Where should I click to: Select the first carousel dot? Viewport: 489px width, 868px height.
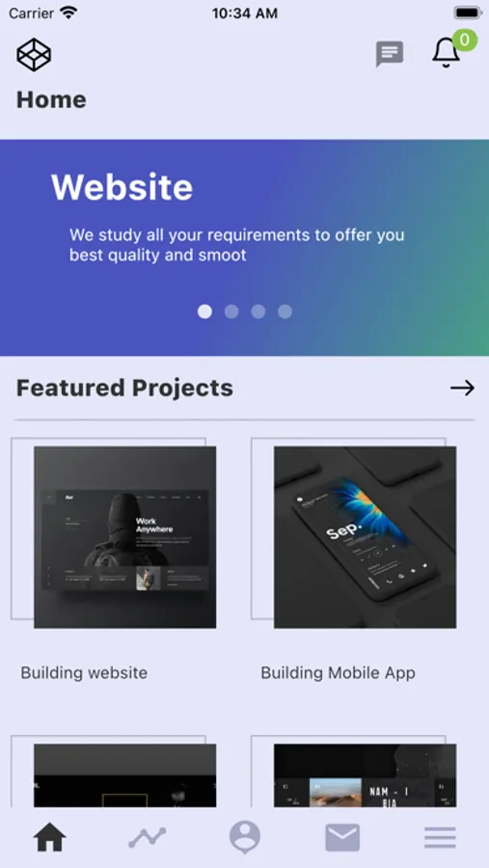click(x=204, y=312)
